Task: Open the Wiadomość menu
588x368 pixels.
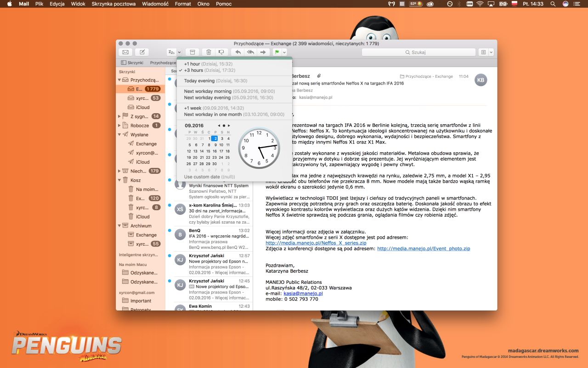Action: (155, 4)
